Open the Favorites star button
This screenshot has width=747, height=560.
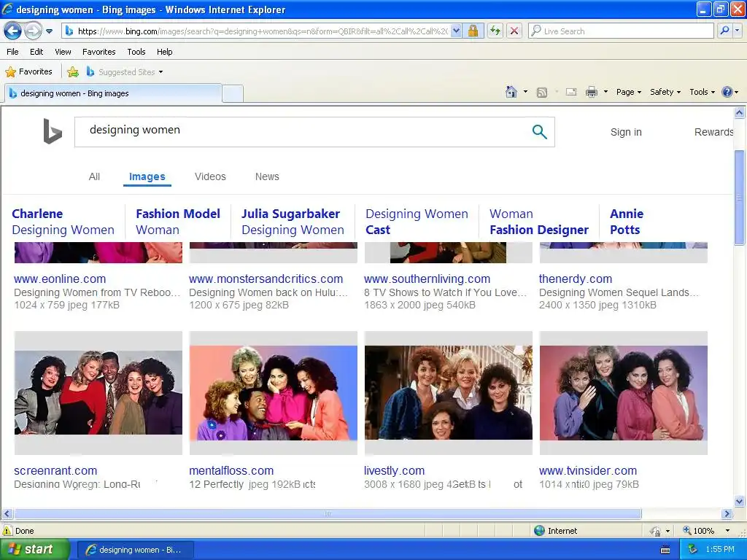coord(28,71)
